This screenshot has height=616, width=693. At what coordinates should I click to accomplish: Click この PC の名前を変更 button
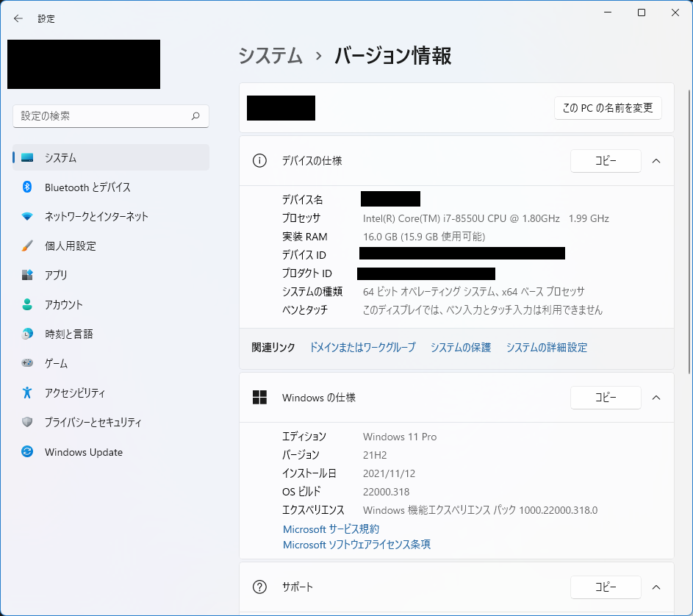pos(608,108)
